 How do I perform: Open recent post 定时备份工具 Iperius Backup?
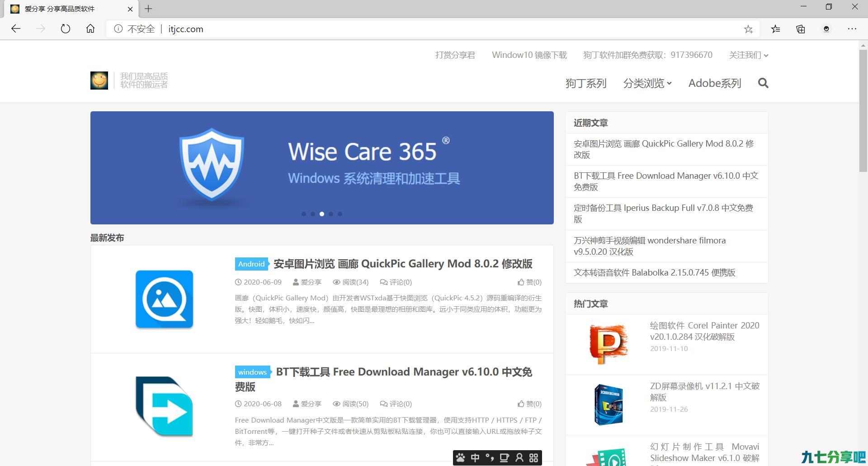663,214
